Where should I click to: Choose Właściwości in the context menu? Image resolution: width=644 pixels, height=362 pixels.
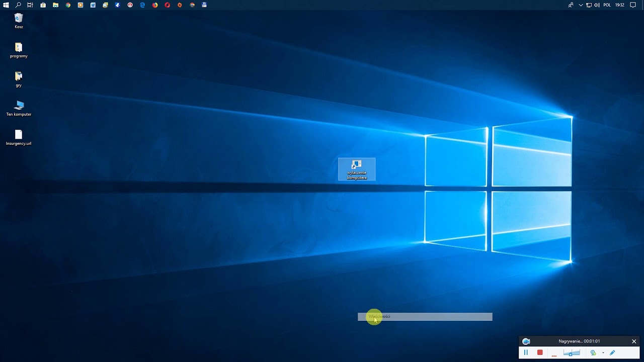pyautogui.click(x=425, y=317)
